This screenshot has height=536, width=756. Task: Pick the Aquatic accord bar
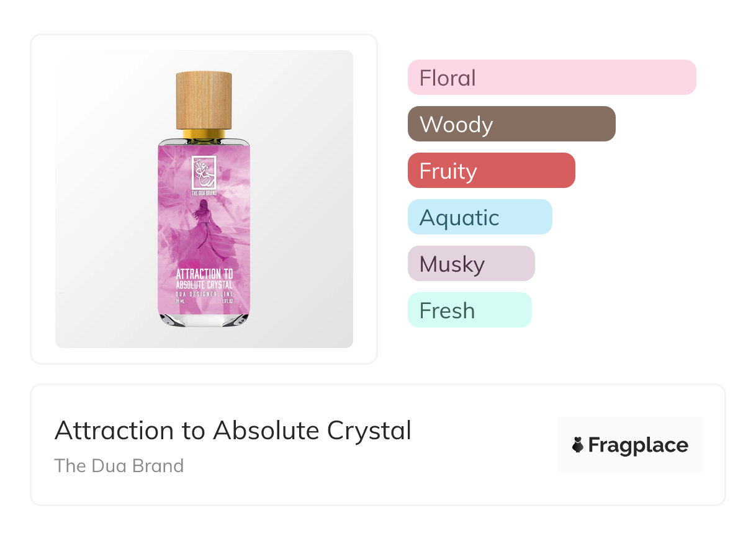click(480, 217)
